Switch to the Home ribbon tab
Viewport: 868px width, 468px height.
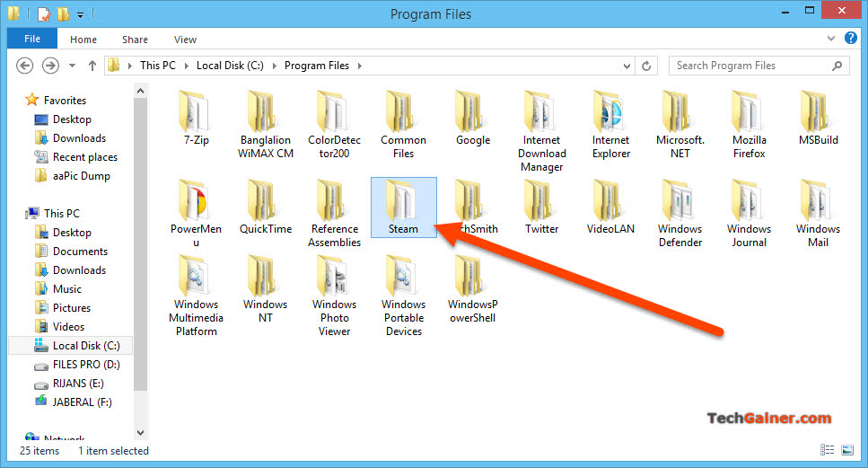click(x=83, y=40)
